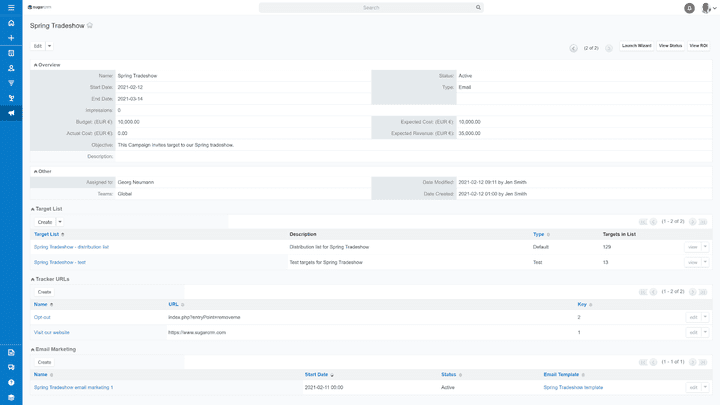Click the search magnifier icon
The image size is (720, 405).
point(478,8)
